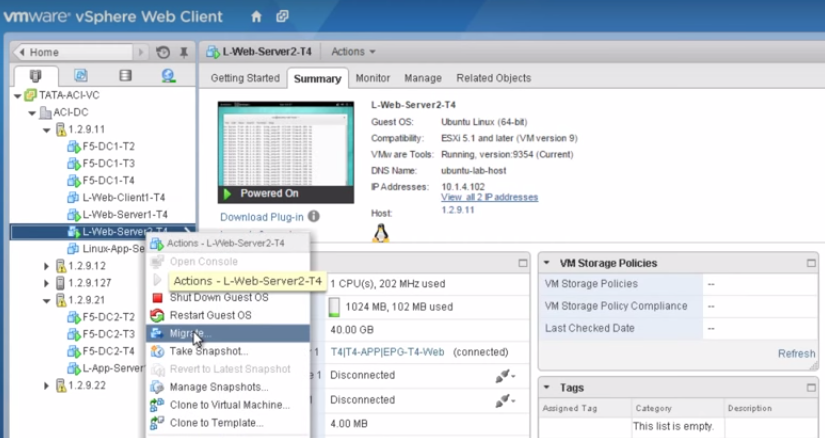Open the Related Objects tab
This screenshot has width=825, height=438.
[x=494, y=78]
